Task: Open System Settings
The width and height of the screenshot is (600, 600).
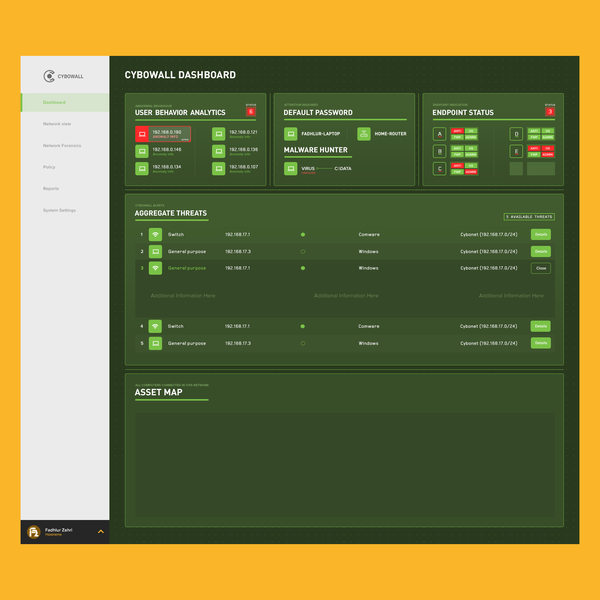Action: pyautogui.click(x=59, y=210)
